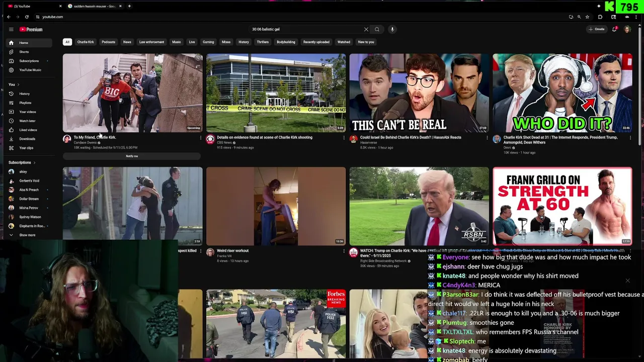The height and width of the screenshot is (362, 644).
Task: Open the 'To My Friend, Charlie Kirk' thumbnail
Action: (x=133, y=93)
